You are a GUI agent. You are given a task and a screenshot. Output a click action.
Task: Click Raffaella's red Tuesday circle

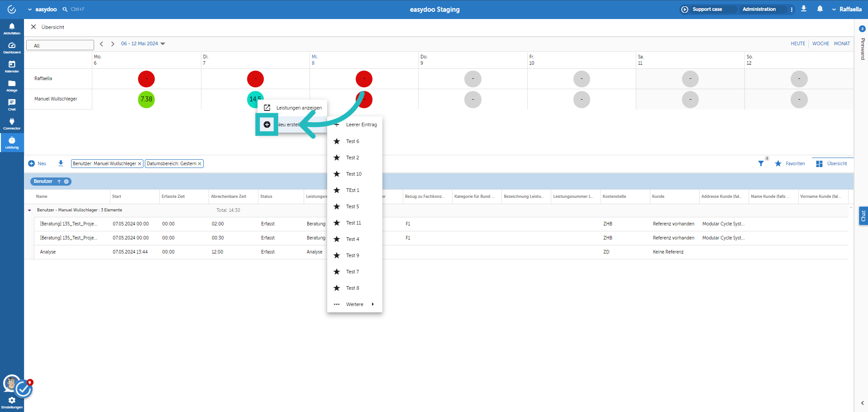(x=255, y=79)
